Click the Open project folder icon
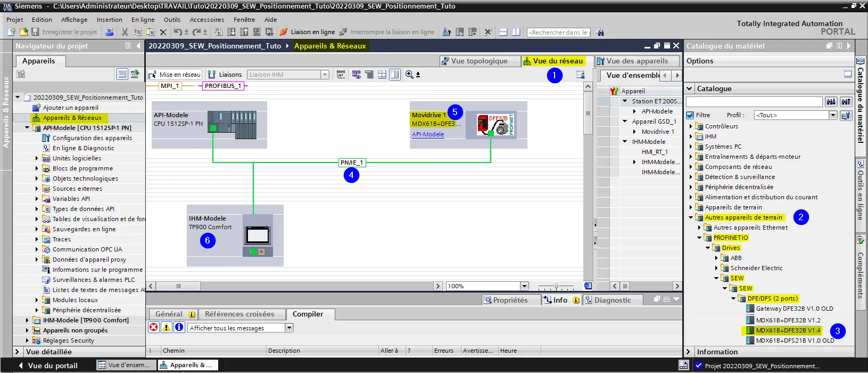The image size is (868, 373). pos(23,32)
